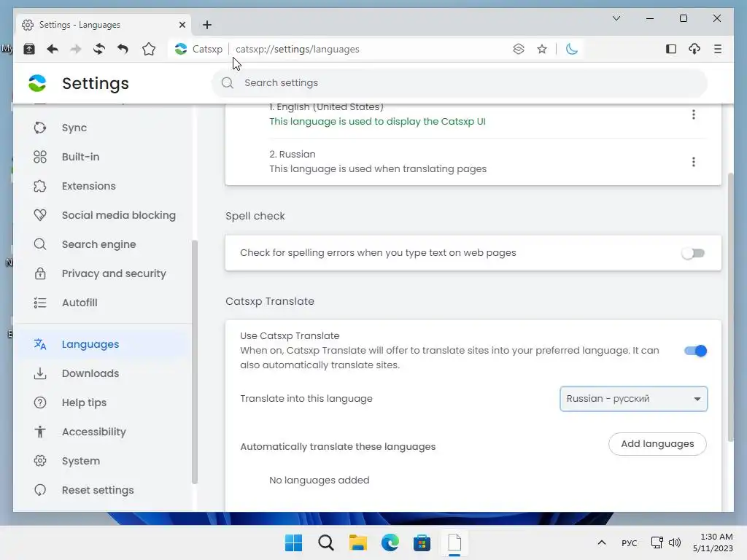
Task: Open more actions for Russian language
Action: [693, 162]
